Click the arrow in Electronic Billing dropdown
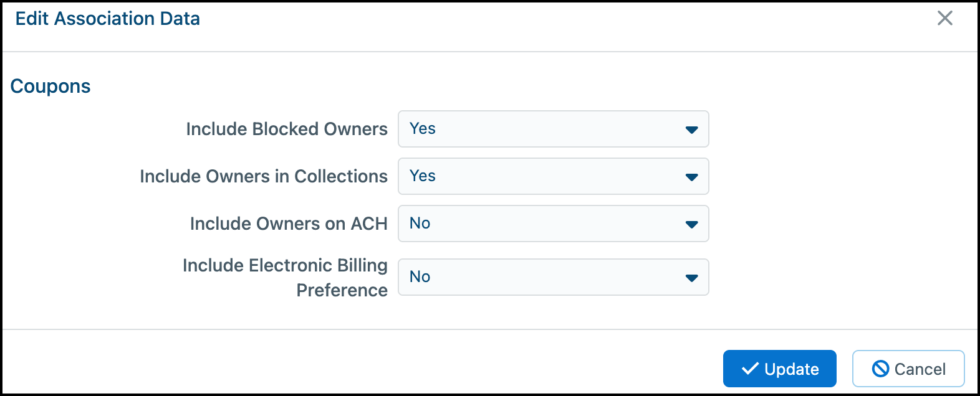980x396 pixels. [x=691, y=278]
